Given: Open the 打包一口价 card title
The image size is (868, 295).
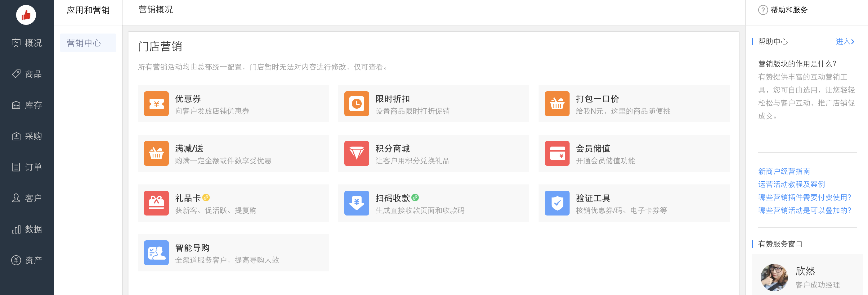Looking at the screenshot, I should point(597,99).
